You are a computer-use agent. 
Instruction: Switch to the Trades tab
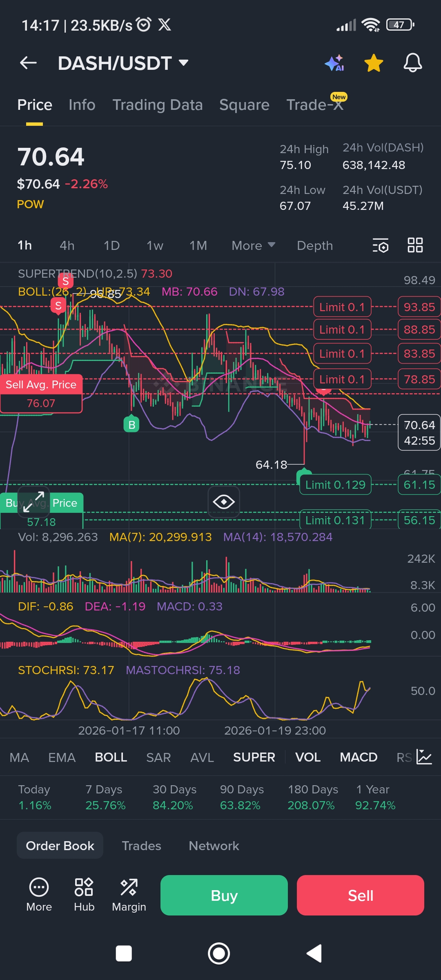click(x=141, y=846)
